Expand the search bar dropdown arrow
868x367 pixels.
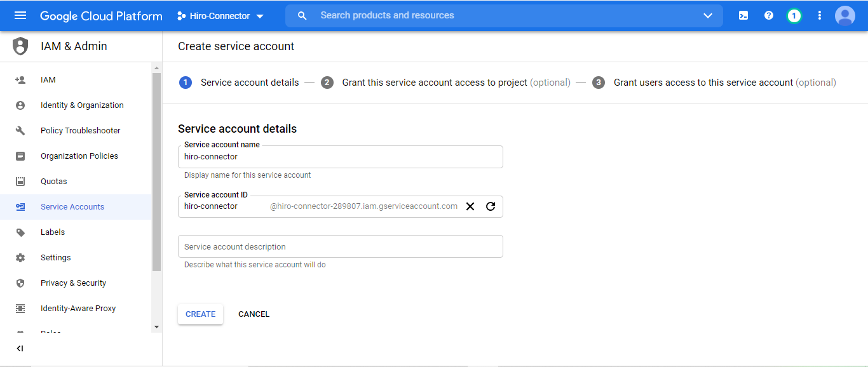[x=708, y=16]
